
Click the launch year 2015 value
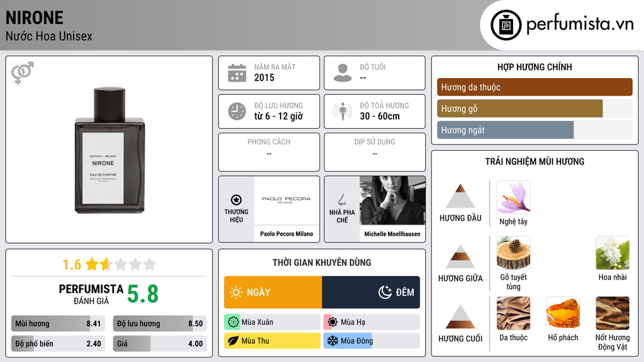tap(264, 77)
